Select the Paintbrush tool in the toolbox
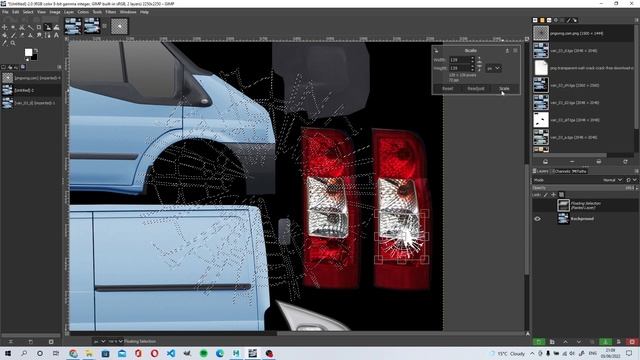The height and width of the screenshot is (360, 640). click(x=13, y=36)
